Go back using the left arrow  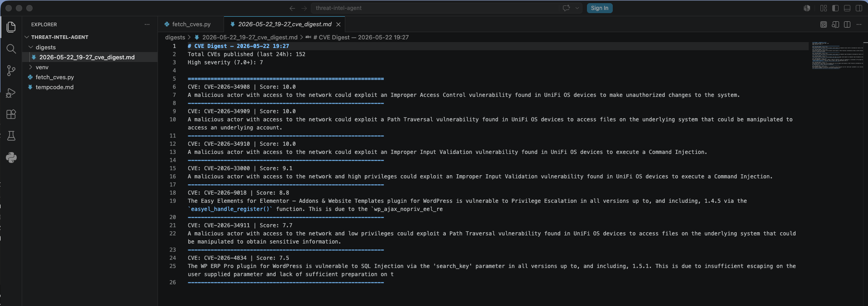[292, 8]
